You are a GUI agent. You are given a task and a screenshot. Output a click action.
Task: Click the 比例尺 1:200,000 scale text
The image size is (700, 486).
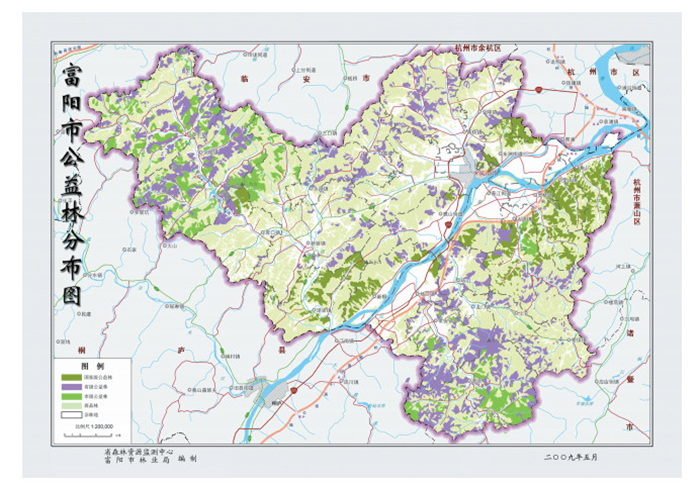pyautogui.click(x=94, y=427)
